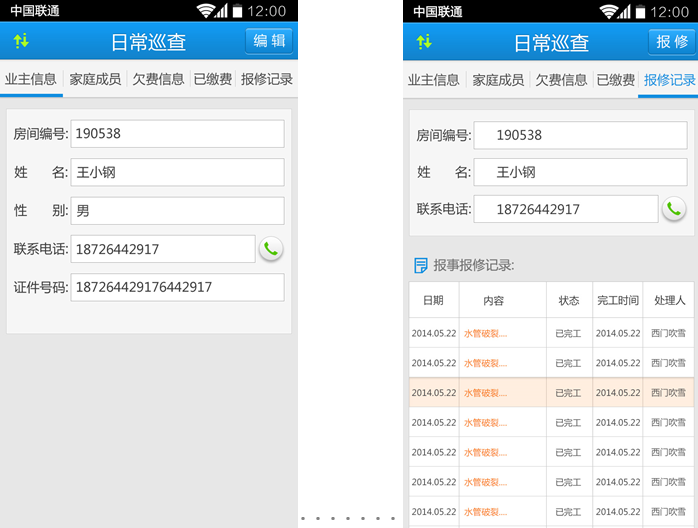Open 水管破裂 link in first repair row

485,333
